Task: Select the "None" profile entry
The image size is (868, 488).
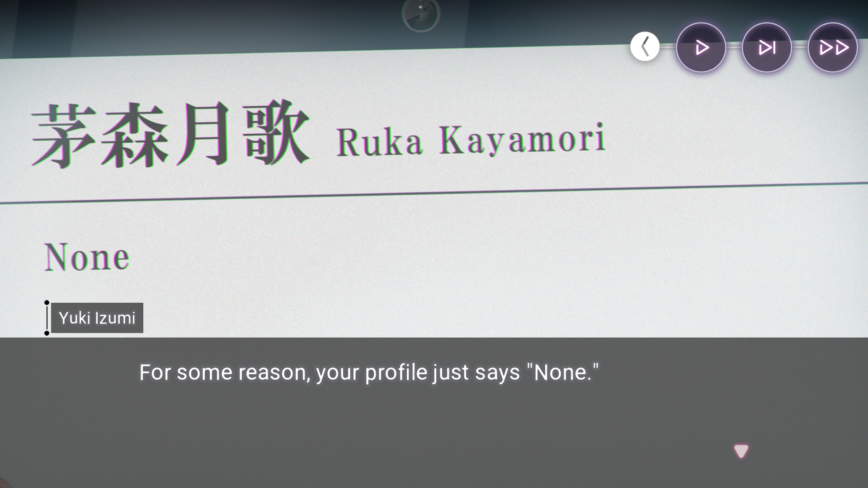Action: coord(87,257)
